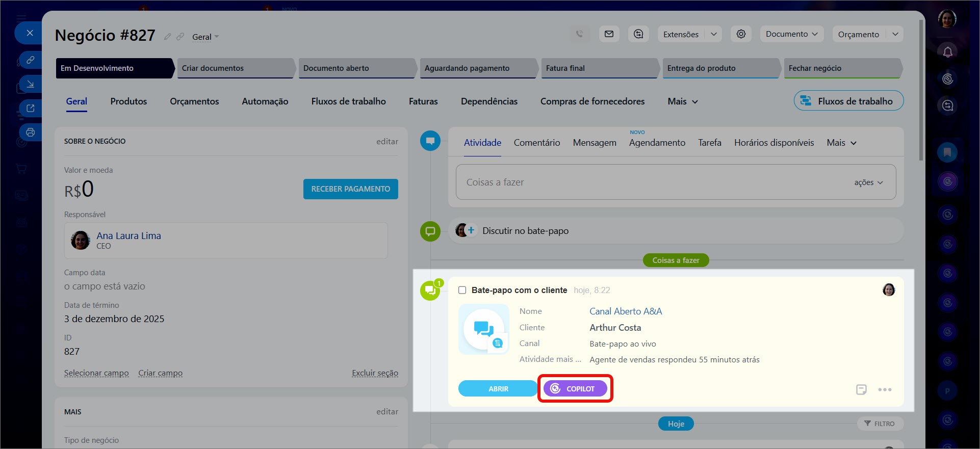Open the Extensões dropdown arrow
The width and height of the screenshot is (980, 449).
coord(714,34)
